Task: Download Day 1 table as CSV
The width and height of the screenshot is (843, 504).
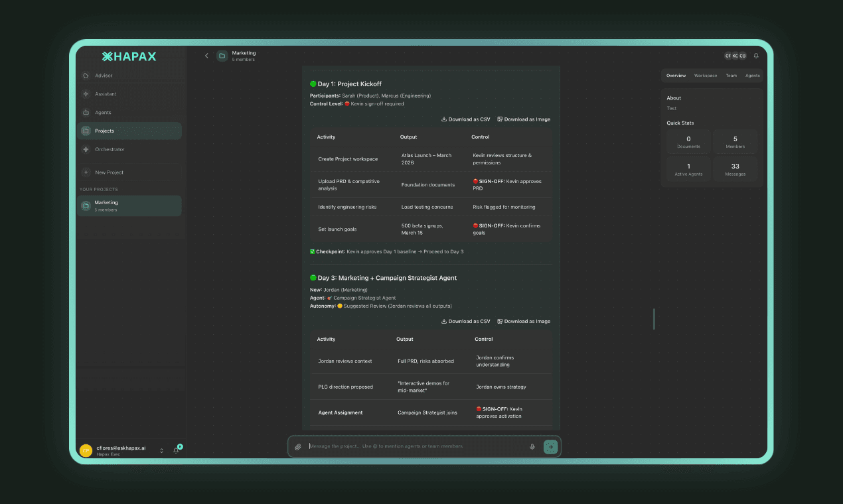Action: 465,119
